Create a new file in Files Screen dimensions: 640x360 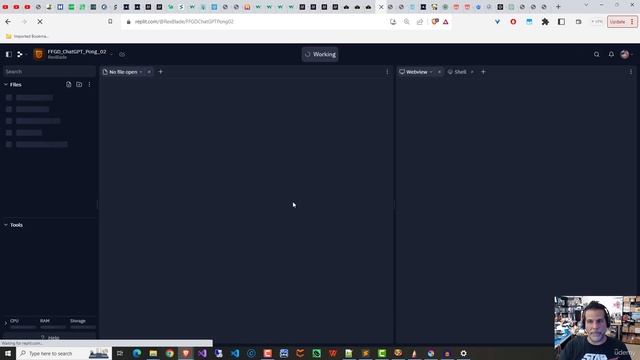pos(69,84)
